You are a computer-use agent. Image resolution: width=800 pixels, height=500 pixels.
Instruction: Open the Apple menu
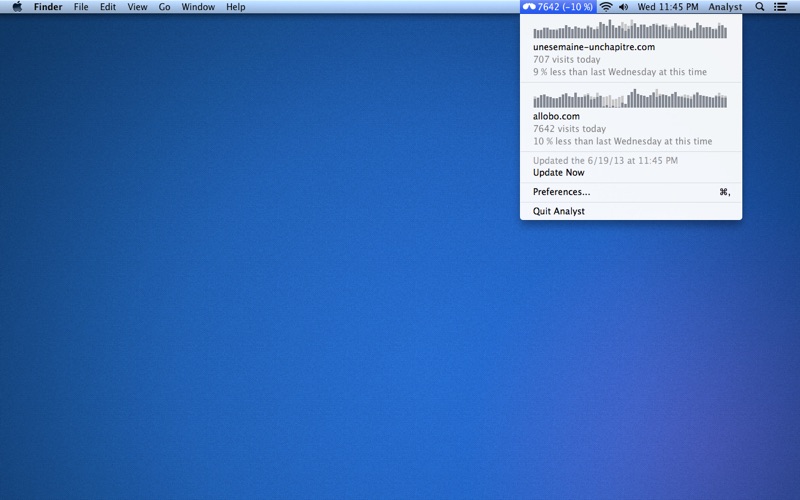pyautogui.click(x=17, y=7)
